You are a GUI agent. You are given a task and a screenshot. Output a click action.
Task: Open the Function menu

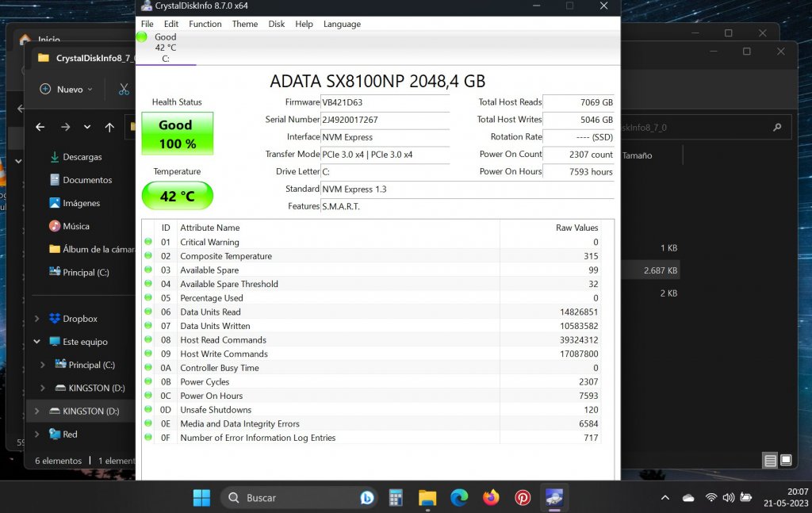point(205,24)
